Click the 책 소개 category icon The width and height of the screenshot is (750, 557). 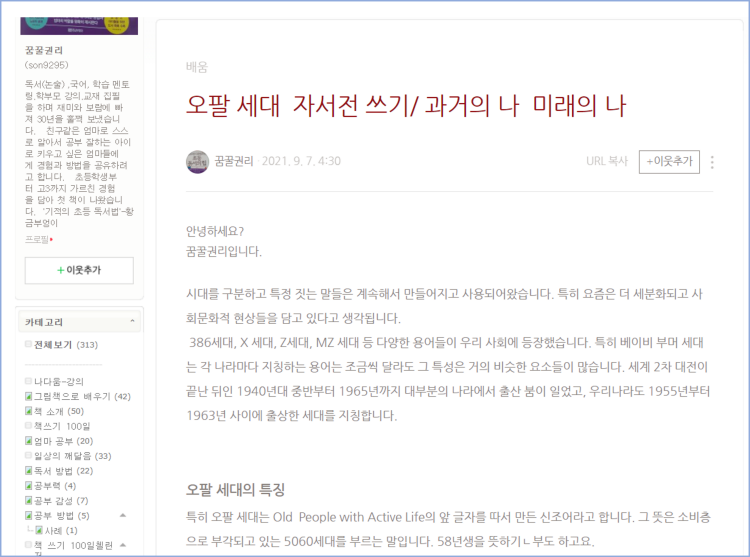point(29,411)
